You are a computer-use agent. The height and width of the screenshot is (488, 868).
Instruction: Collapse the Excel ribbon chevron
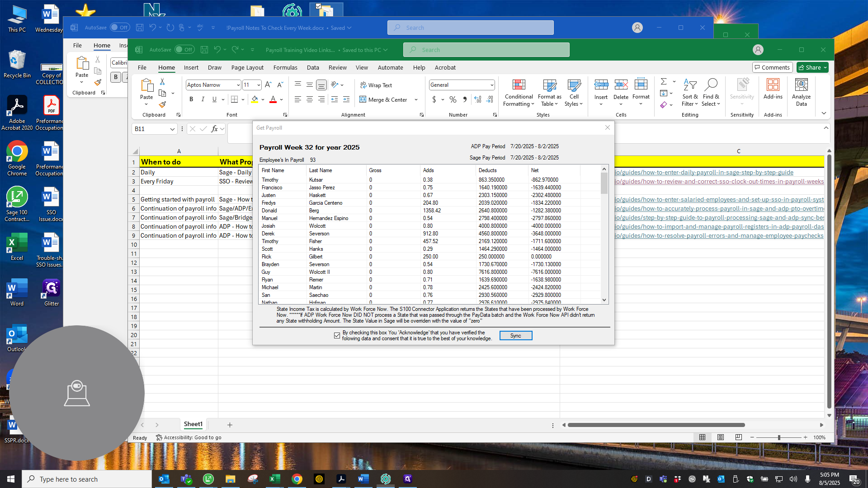point(824,113)
